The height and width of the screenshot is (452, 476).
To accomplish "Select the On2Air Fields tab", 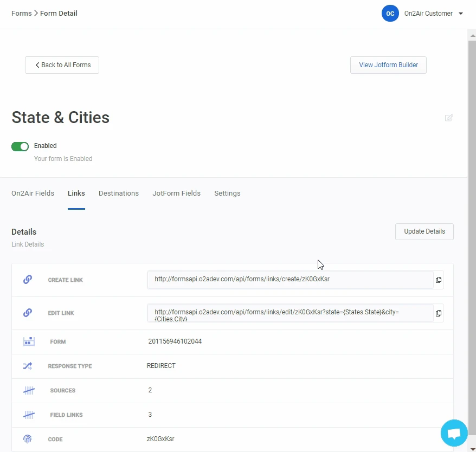I will click(x=33, y=193).
